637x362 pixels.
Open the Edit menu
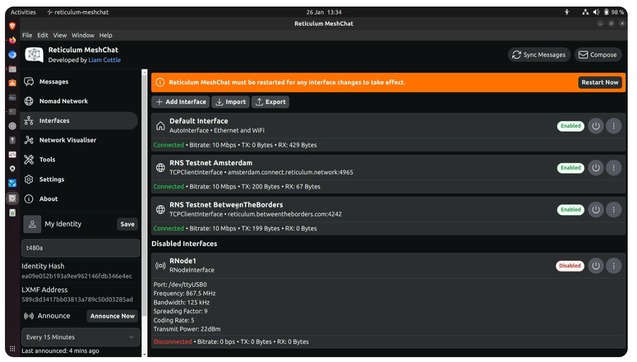43,35
